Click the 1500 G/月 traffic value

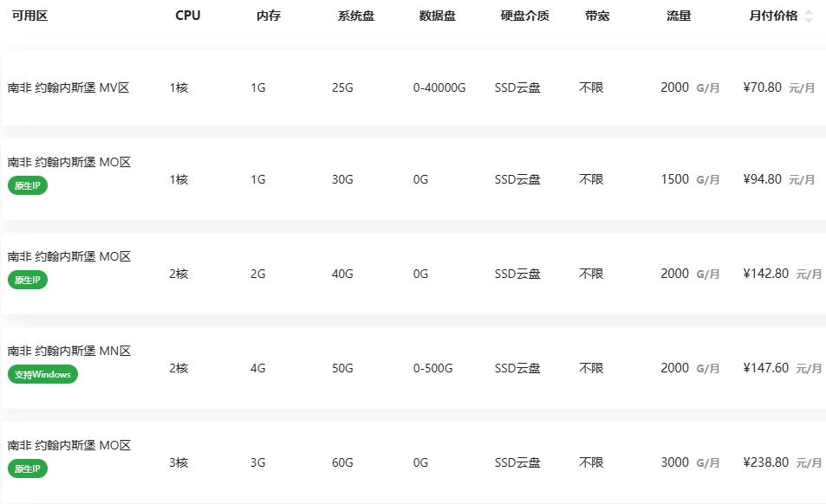(x=689, y=179)
